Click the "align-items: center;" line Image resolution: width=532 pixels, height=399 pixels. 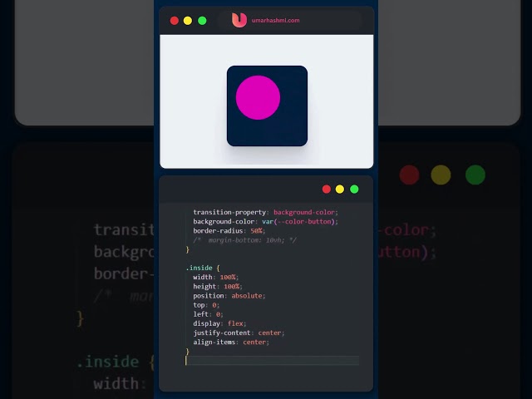231,342
